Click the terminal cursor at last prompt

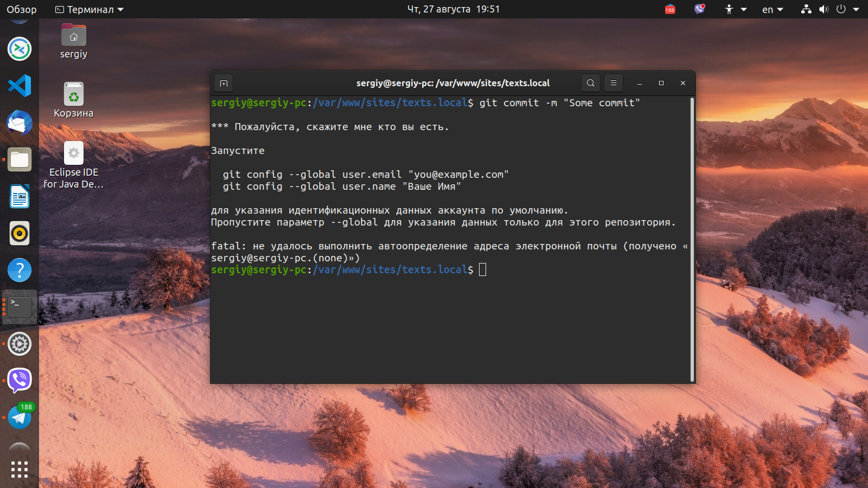(483, 269)
